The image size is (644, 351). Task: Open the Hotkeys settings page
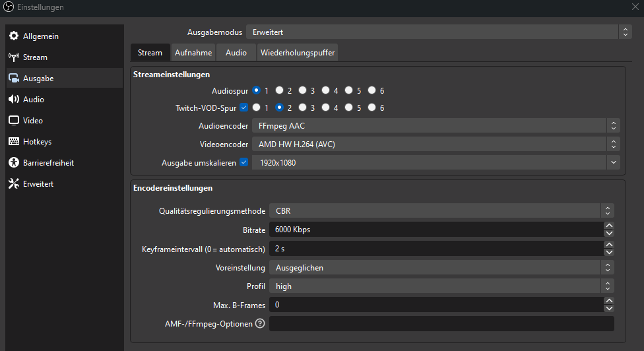click(x=65, y=142)
